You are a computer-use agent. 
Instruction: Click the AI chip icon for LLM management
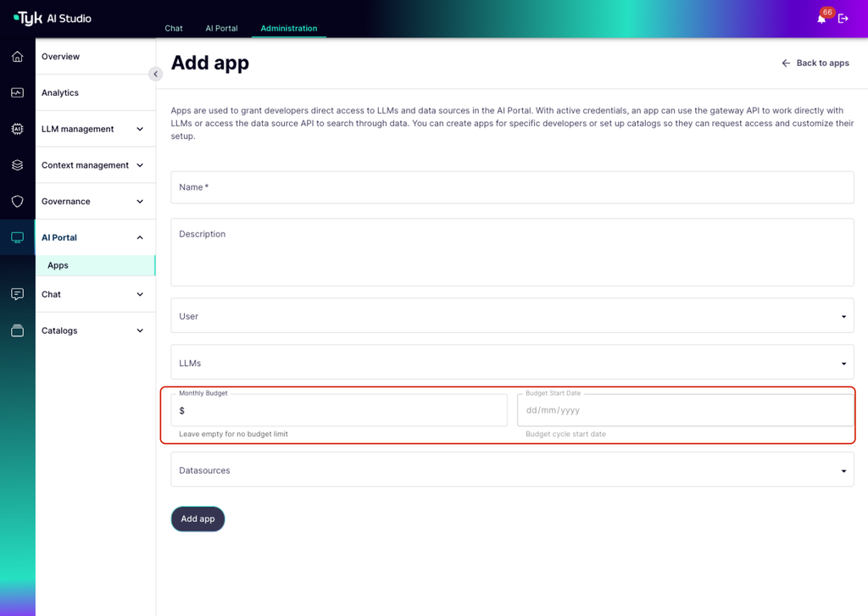click(17, 129)
